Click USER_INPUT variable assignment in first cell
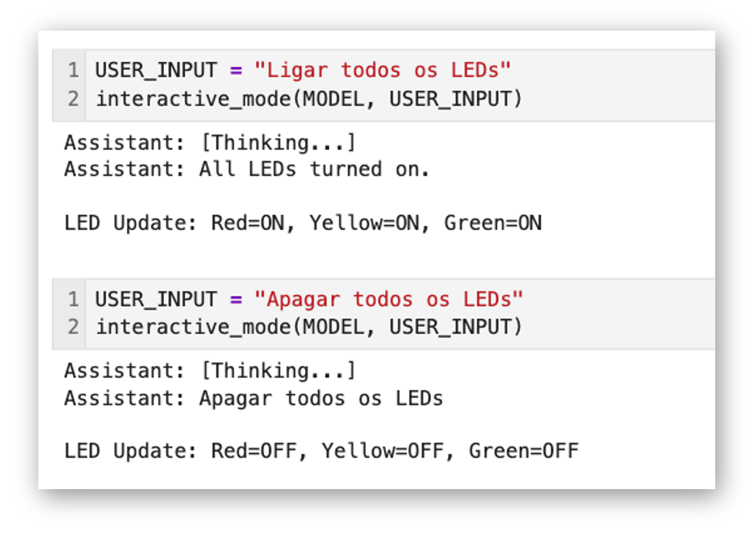756x543 pixels. coord(155,70)
